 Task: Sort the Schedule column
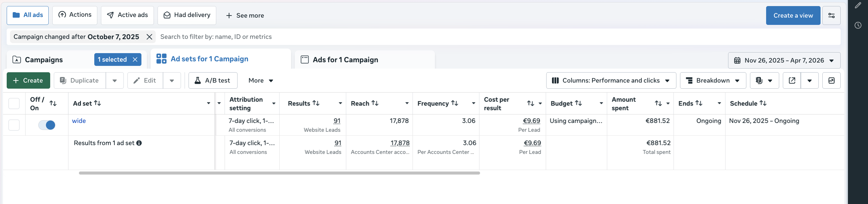point(763,103)
